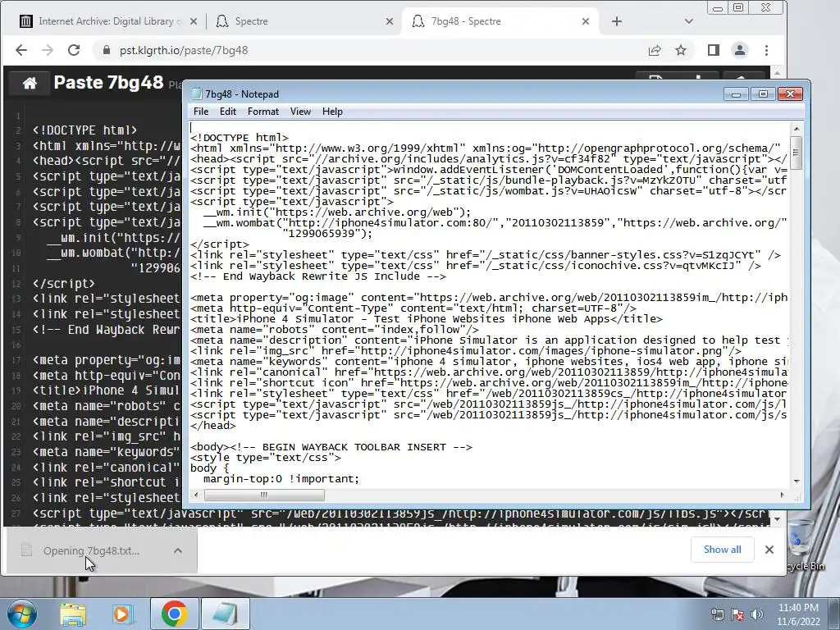Screen dimensions: 840x630
Task: Click Notepad horizontal scroll left arrow
Action: (x=196, y=495)
